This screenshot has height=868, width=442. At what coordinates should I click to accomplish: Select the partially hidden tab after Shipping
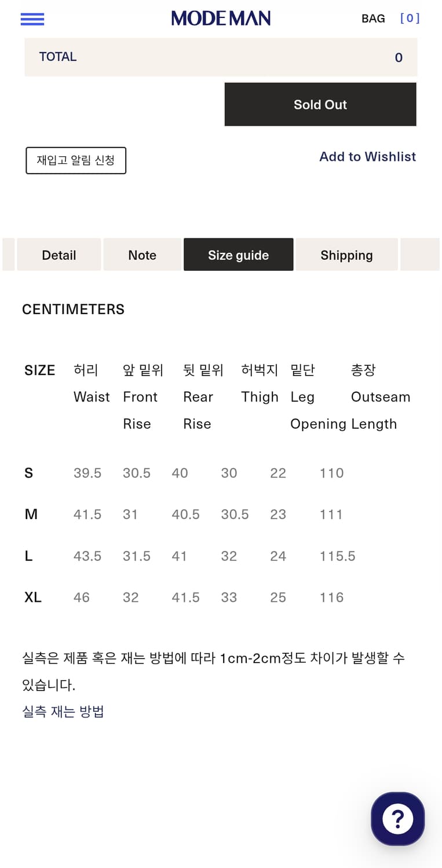421,255
